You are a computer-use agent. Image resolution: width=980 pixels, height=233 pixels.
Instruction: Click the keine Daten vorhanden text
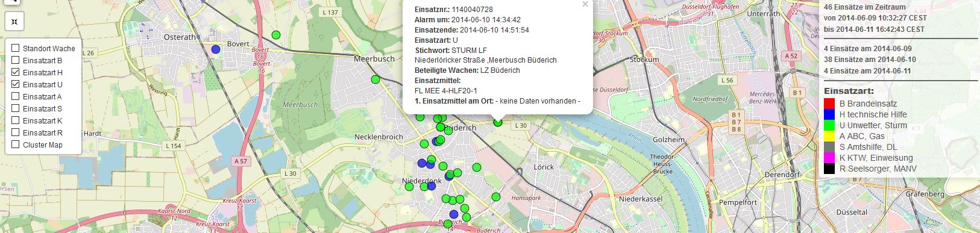[538, 101]
